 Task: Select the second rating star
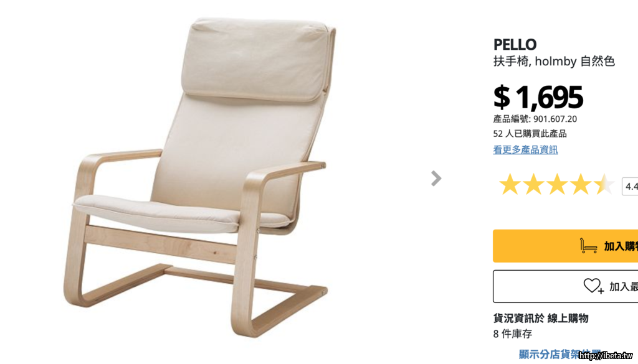pos(533,184)
